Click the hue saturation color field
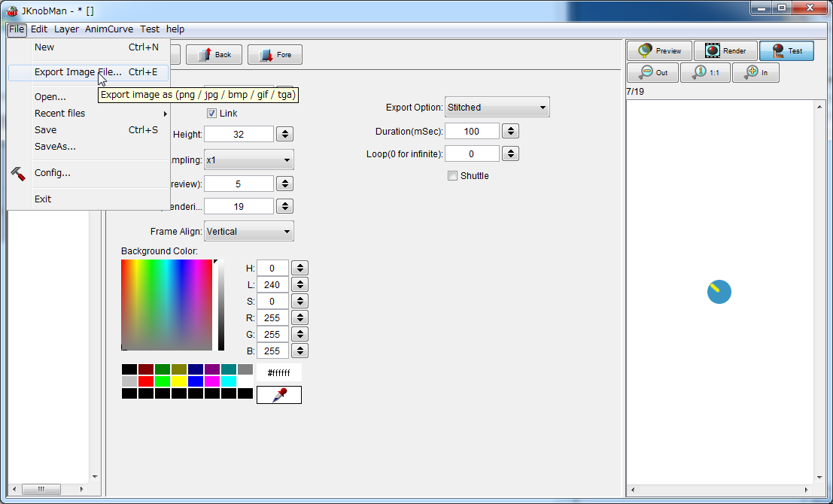The image size is (833, 504). [x=166, y=305]
